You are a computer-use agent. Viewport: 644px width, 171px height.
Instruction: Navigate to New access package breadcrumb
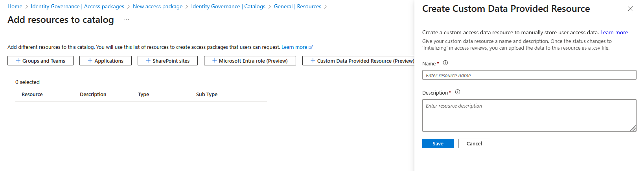tap(158, 6)
